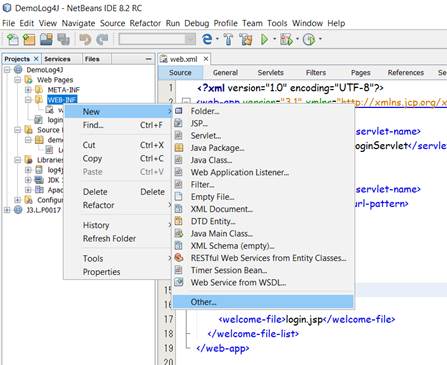The height and width of the screenshot is (365, 447).
Task: Choose Empty File... from New submenu
Action: (x=263, y=197)
